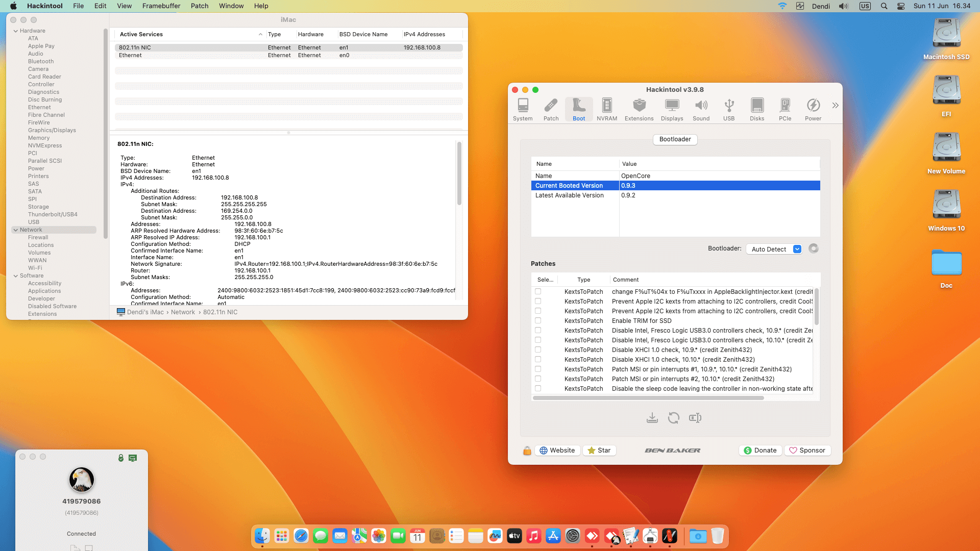Check 'Patch MSI or pin interrupts #2' box
This screenshot has height=551, width=980.
tap(538, 379)
